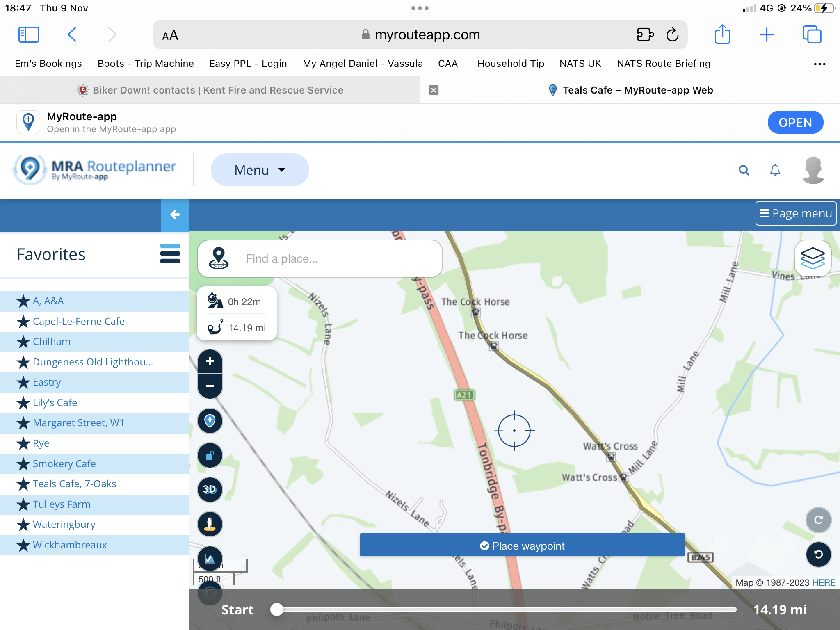The width and height of the screenshot is (840, 630).
Task: Tap the myrouteapp.com address bar
Action: [420, 35]
